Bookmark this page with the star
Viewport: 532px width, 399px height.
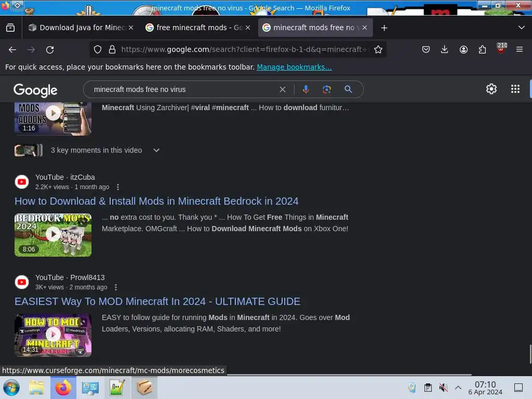[378, 49]
